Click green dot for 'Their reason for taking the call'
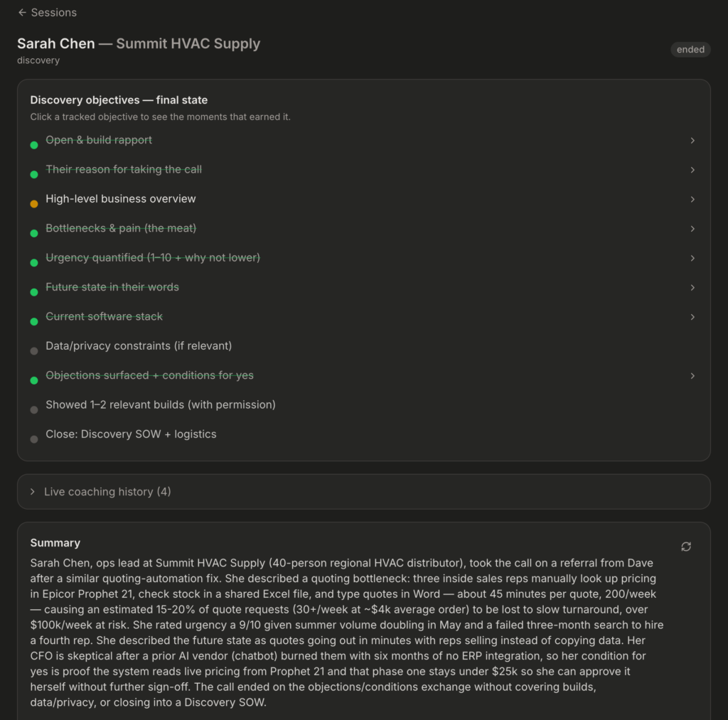Viewport: 728px width, 720px height. pos(34,175)
